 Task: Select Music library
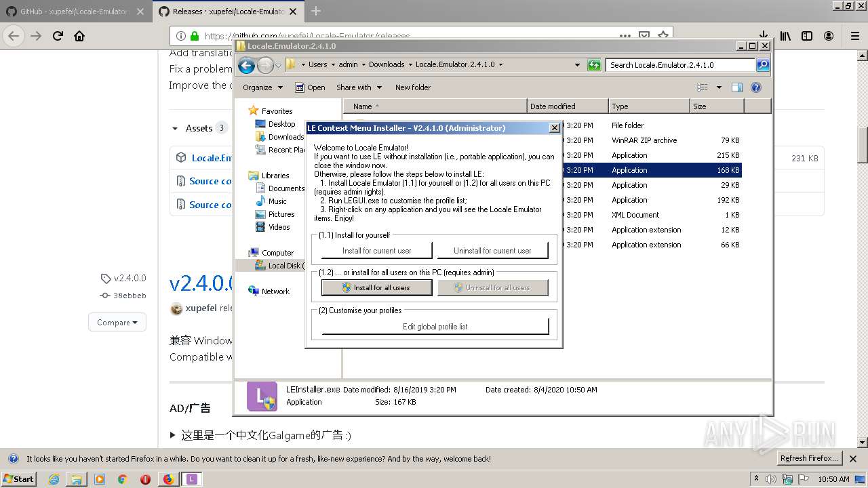click(x=271, y=201)
